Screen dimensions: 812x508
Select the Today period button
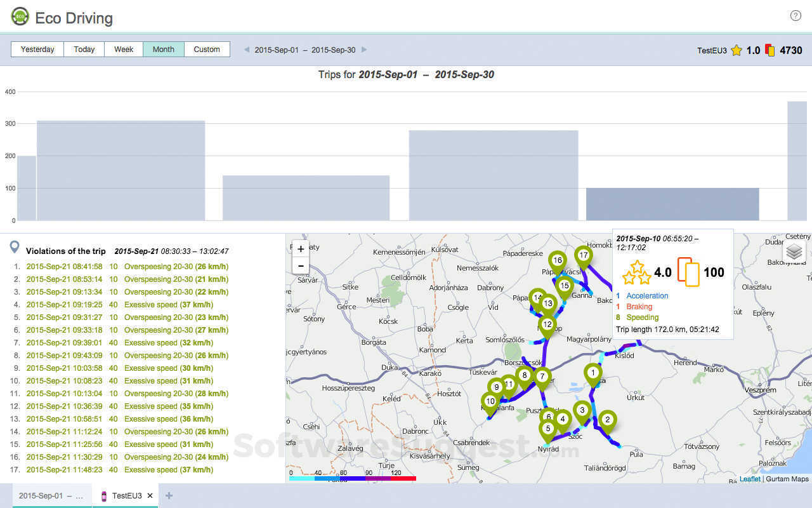tap(84, 50)
